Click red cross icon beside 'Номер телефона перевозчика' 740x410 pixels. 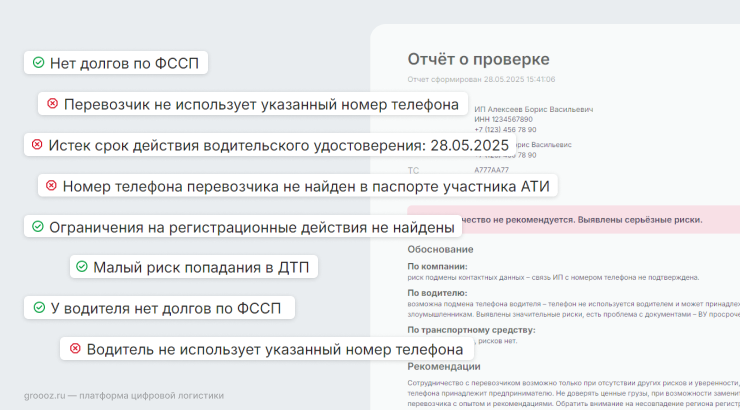point(51,185)
